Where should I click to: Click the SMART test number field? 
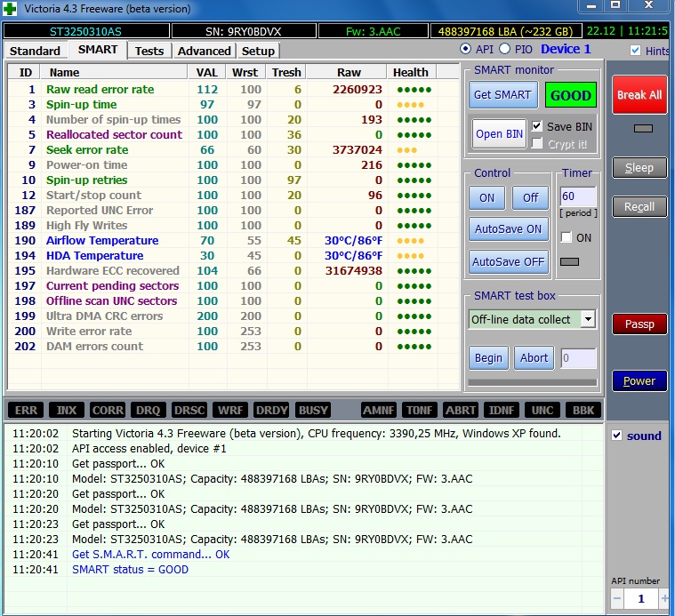coord(578,358)
